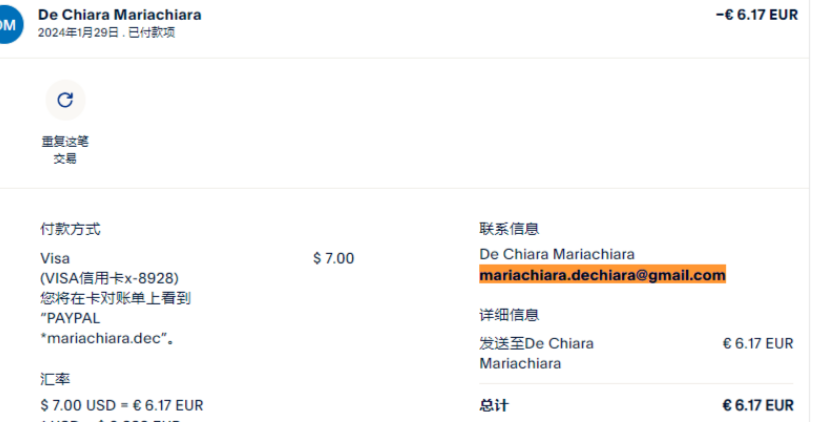Click the contact name under 联系信息
The width and height of the screenshot is (827, 422).
point(557,254)
